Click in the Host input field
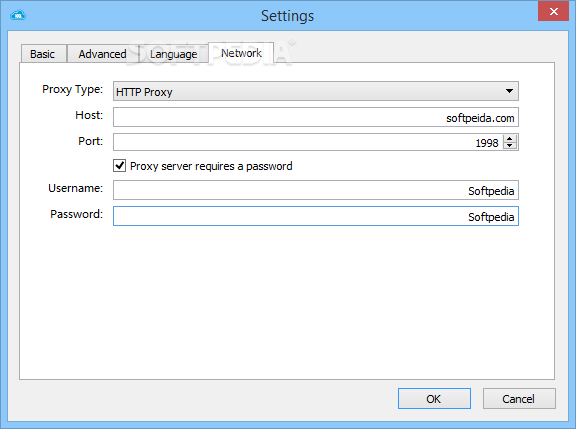 (316, 117)
